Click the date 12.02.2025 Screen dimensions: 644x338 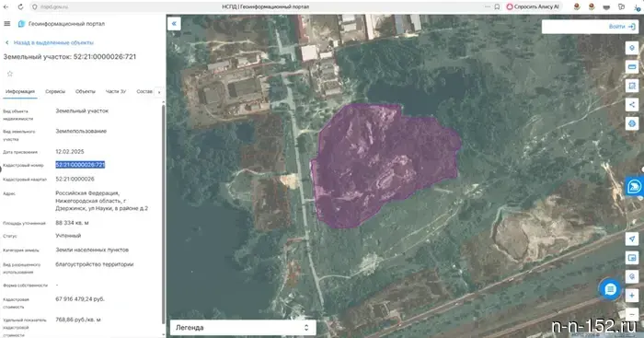[69, 152]
